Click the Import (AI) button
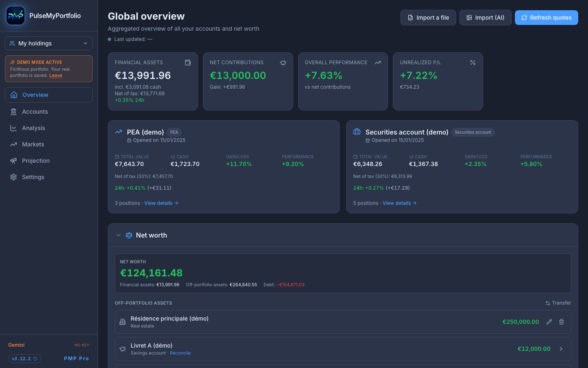 [x=485, y=18]
